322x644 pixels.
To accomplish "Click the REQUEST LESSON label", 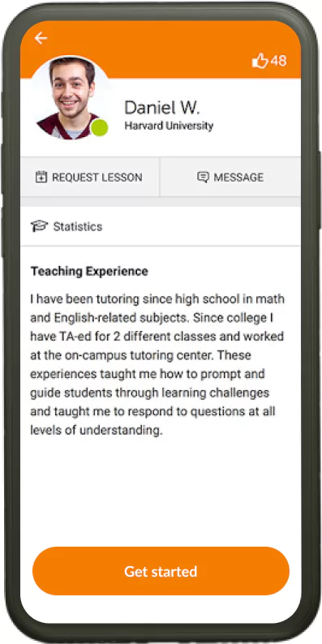I will 97,178.
